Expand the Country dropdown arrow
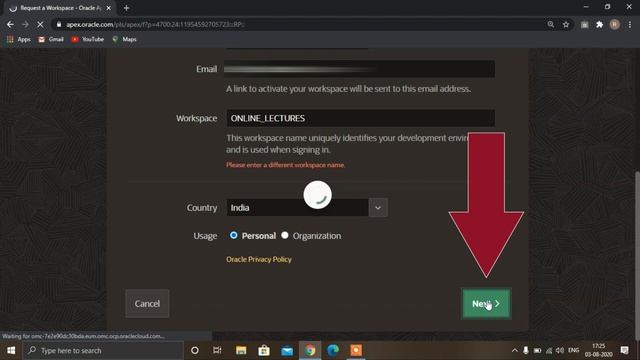The height and width of the screenshot is (360, 640). (378, 208)
